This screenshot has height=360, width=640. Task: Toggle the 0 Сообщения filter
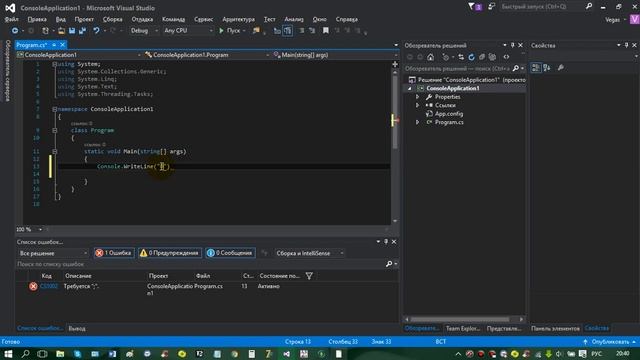[231, 253]
